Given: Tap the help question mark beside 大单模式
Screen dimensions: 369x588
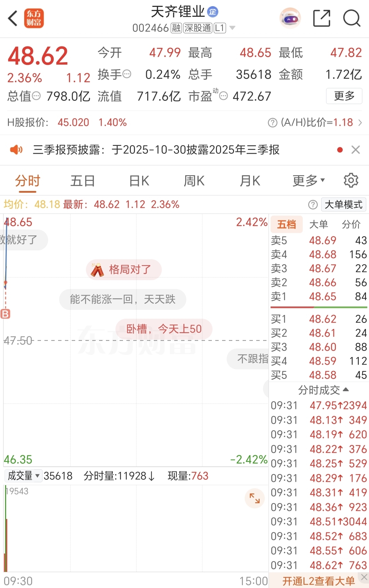Looking at the screenshot, I should click(313, 205).
